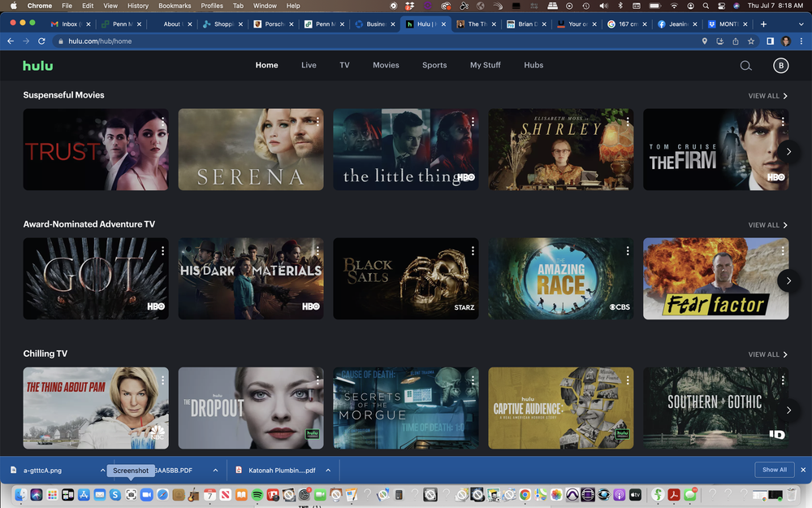The width and height of the screenshot is (812, 508).
Task: Click Show All downloads button
Action: pyautogui.click(x=774, y=470)
